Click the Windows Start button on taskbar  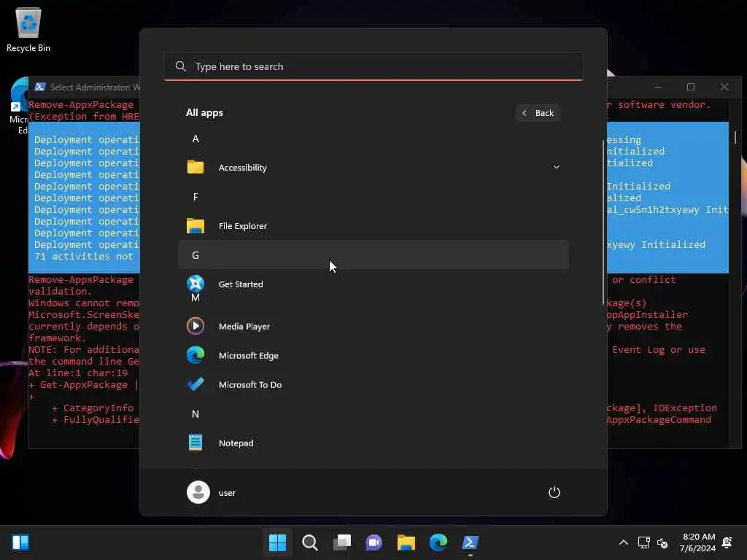coord(277,542)
